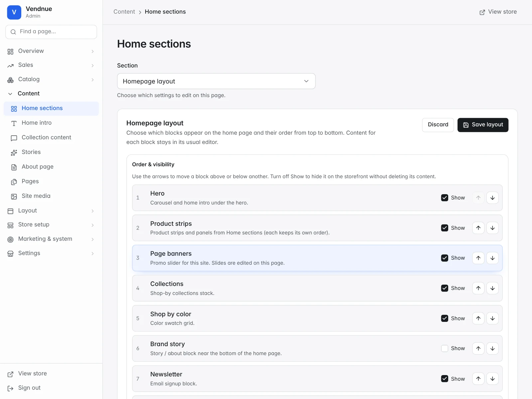This screenshot has height=399, width=532.
Task: Uncheck Show for Newsletter block
Action: point(445,379)
